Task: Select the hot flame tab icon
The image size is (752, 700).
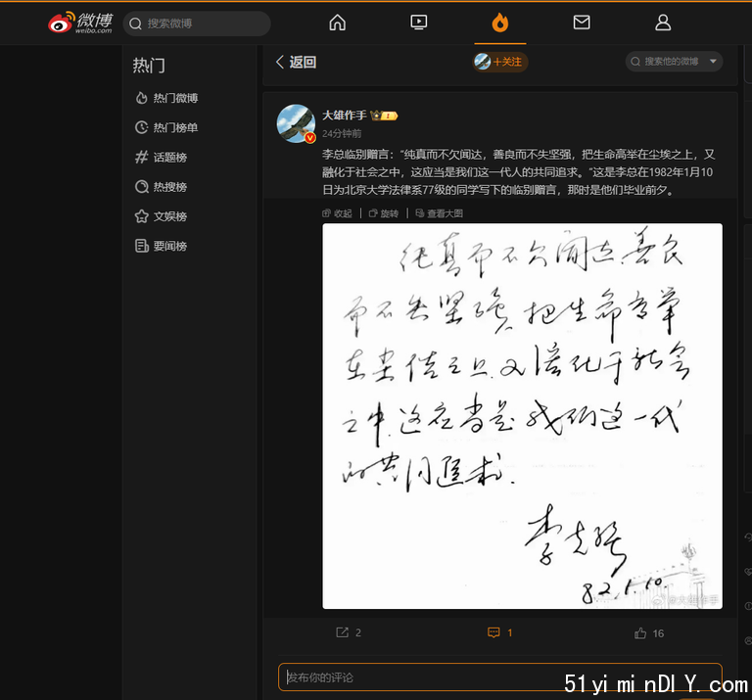Action: click(x=499, y=23)
